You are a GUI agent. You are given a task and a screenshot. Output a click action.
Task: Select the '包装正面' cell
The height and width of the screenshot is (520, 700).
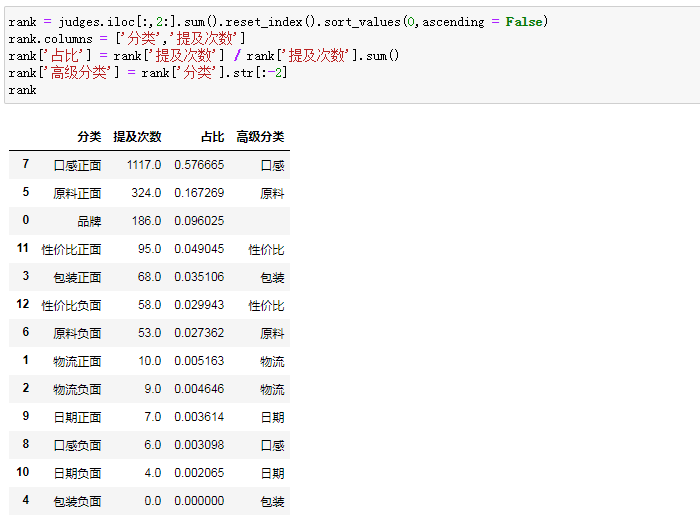point(77,278)
